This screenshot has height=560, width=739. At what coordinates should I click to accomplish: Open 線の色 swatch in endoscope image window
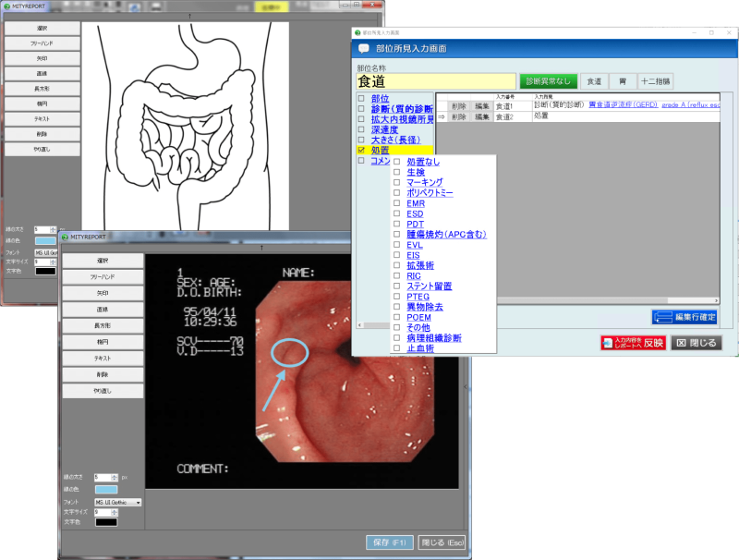pos(106,490)
